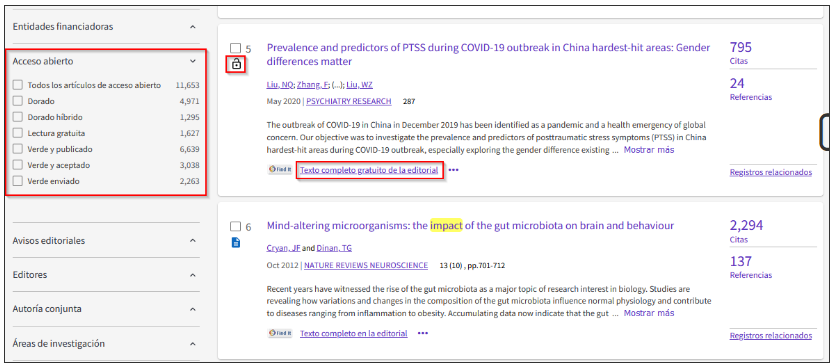View the 24 references of the PTSS article
The image size is (830, 364).
[x=737, y=83]
